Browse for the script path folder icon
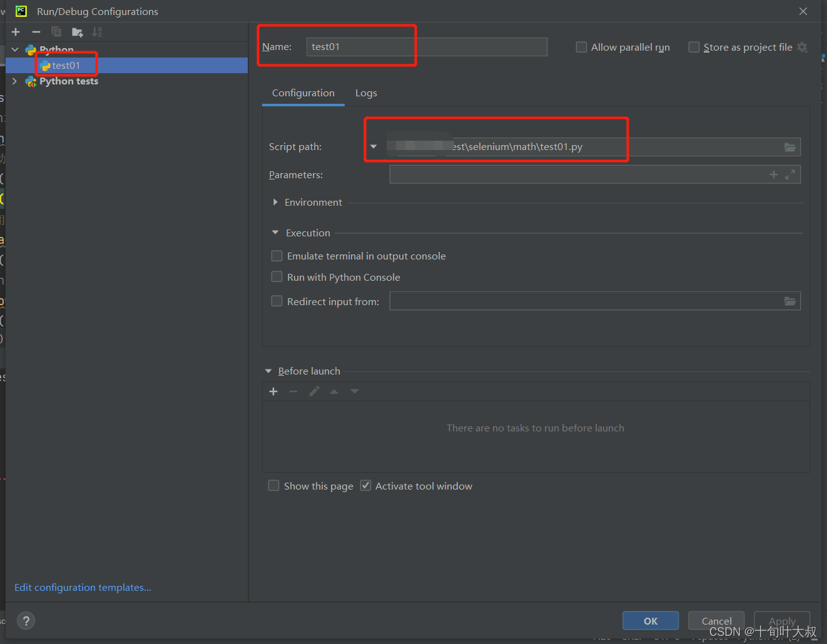Screen dimensions: 827x644 [x=790, y=147]
